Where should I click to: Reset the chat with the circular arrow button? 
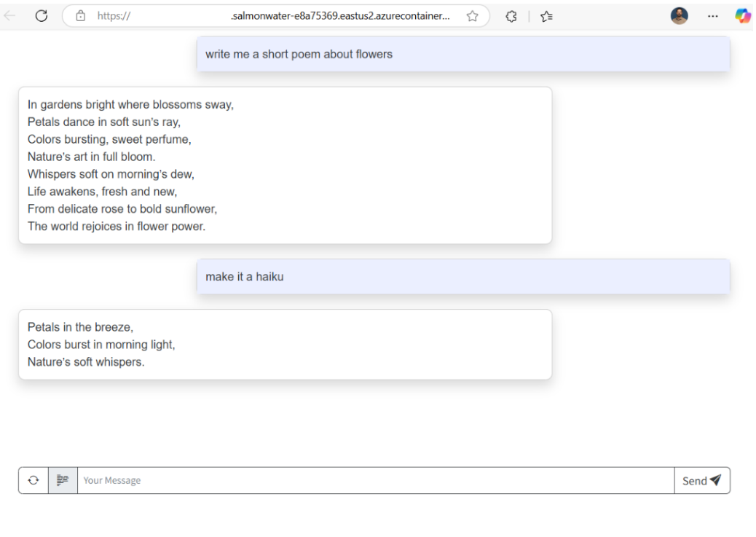34,480
